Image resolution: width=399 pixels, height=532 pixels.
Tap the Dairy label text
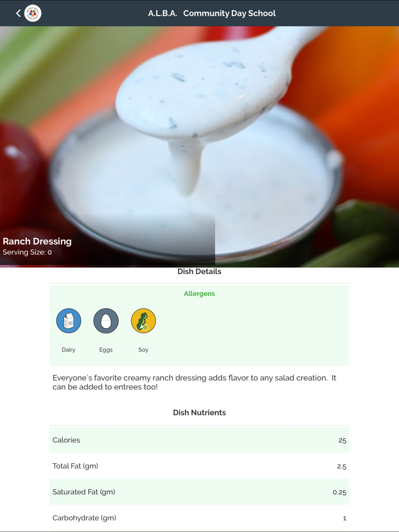click(69, 350)
